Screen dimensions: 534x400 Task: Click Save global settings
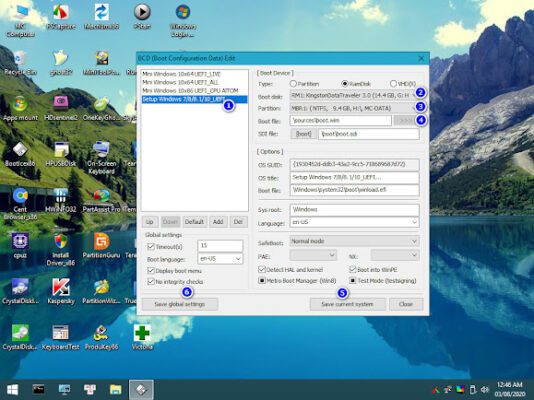[x=180, y=304]
